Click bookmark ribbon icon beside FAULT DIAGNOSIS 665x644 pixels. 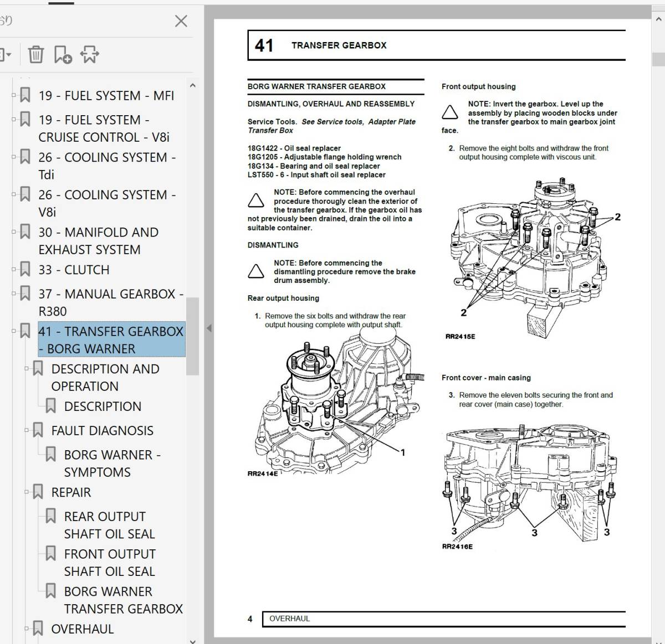(38, 430)
